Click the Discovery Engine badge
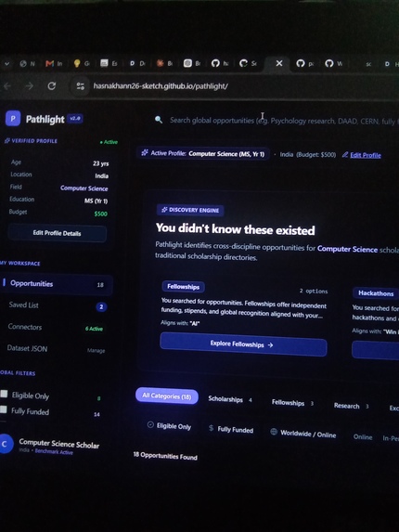Screen dimensions: 399x532 pyautogui.click(x=190, y=210)
